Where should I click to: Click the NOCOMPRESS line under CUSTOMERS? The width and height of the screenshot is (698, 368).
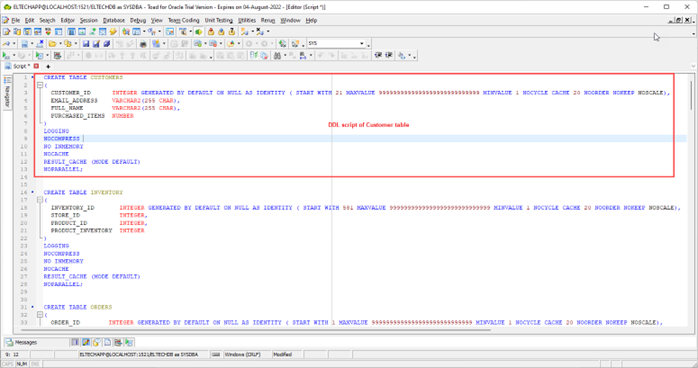pos(61,139)
